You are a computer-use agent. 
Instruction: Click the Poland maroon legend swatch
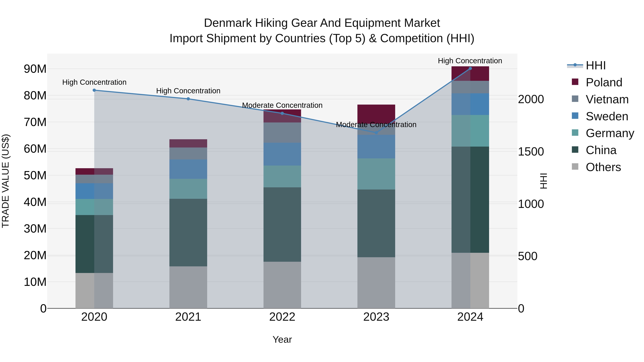[x=575, y=82]
